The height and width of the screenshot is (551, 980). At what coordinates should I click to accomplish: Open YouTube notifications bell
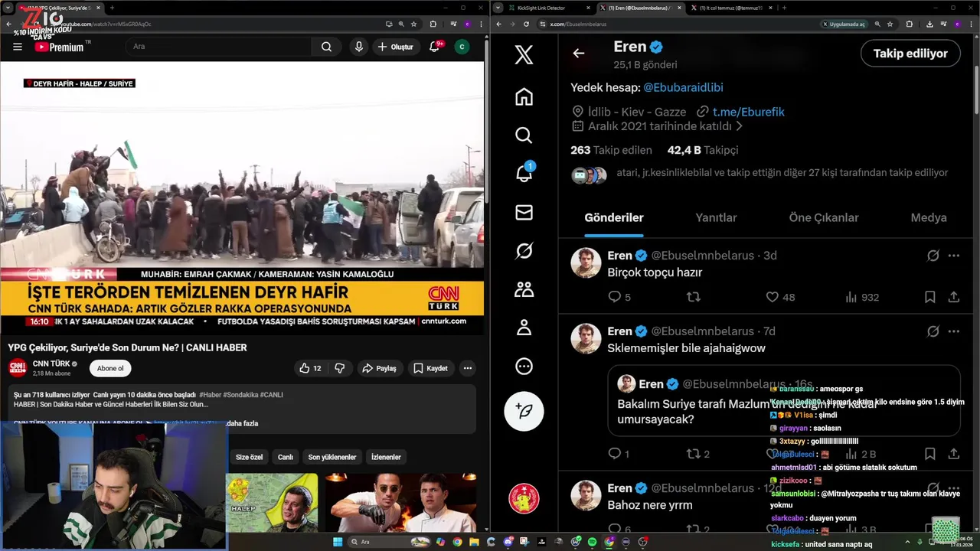pos(434,47)
